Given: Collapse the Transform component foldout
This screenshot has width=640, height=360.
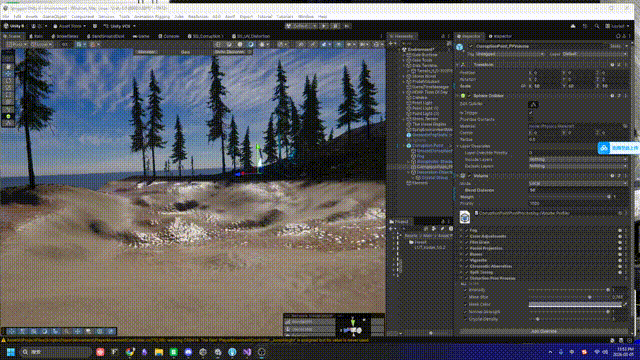Looking at the screenshot, I should [458, 65].
